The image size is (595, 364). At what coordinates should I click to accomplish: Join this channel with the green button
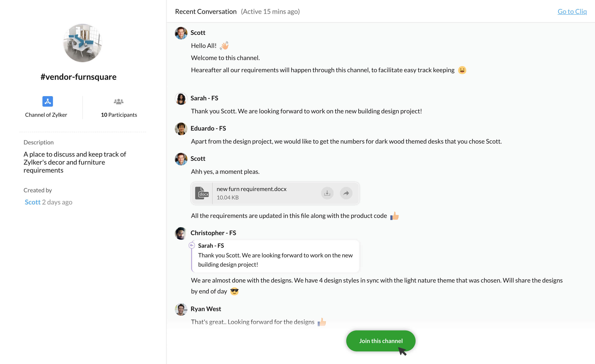click(380, 341)
